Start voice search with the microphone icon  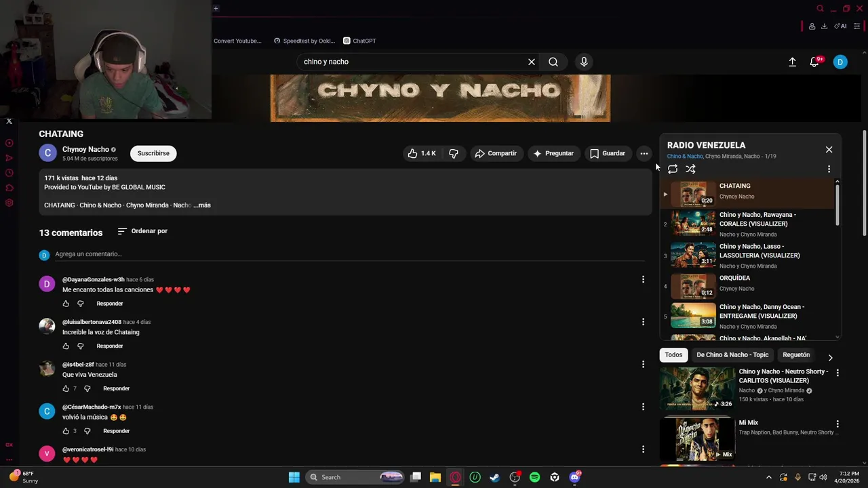click(584, 62)
